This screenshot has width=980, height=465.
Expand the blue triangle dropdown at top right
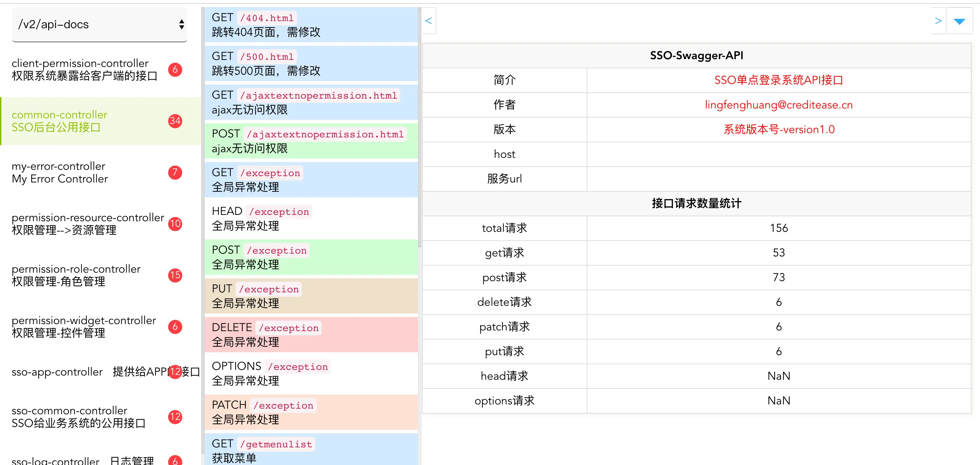pyautogui.click(x=959, y=21)
